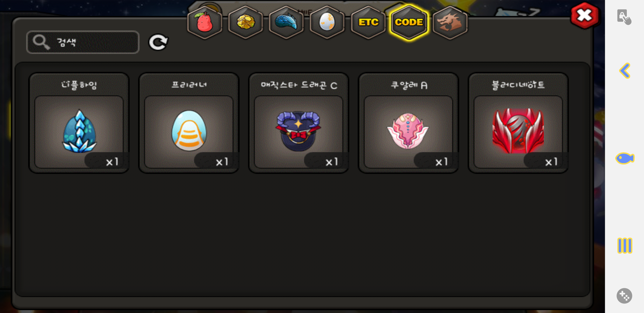This screenshot has height=313, width=644.
Task: Close the inventory with red X
Action: point(585,15)
